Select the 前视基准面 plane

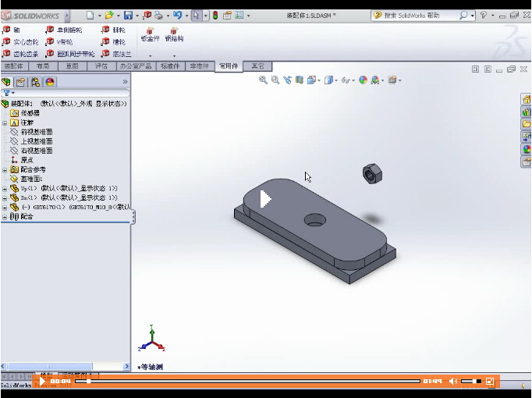click(x=31, y=132)
